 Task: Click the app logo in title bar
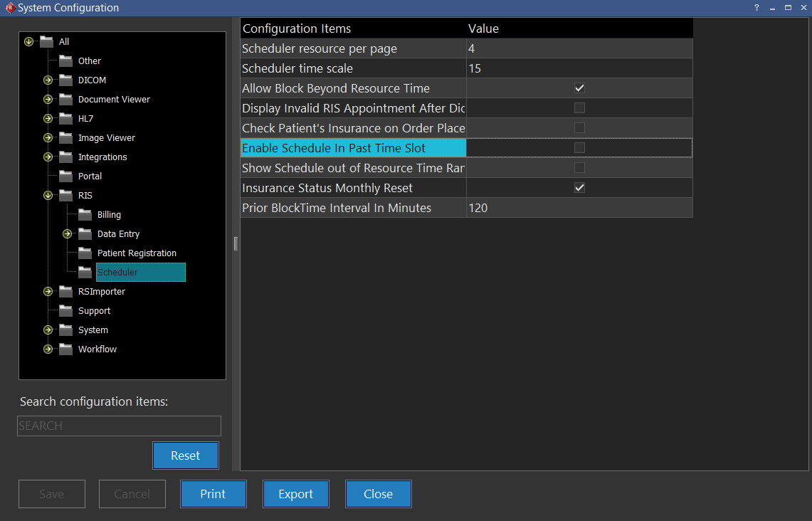coord(9,8)
